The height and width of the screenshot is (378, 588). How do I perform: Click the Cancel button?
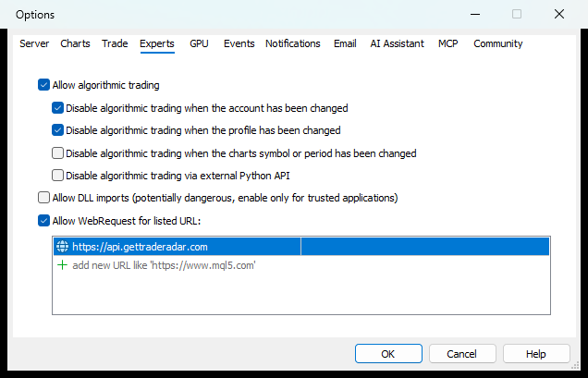(x=462, y=354)
